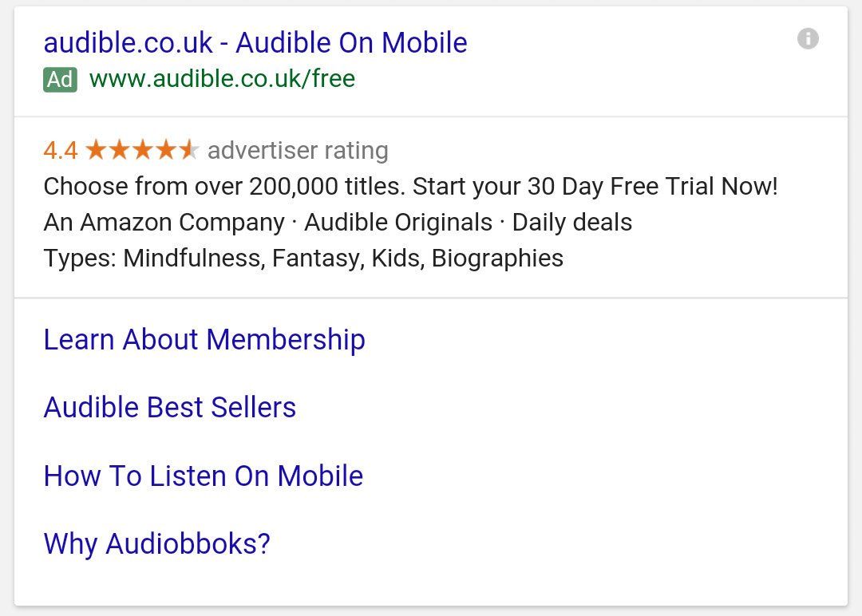Click the green Ad badge

60,79
